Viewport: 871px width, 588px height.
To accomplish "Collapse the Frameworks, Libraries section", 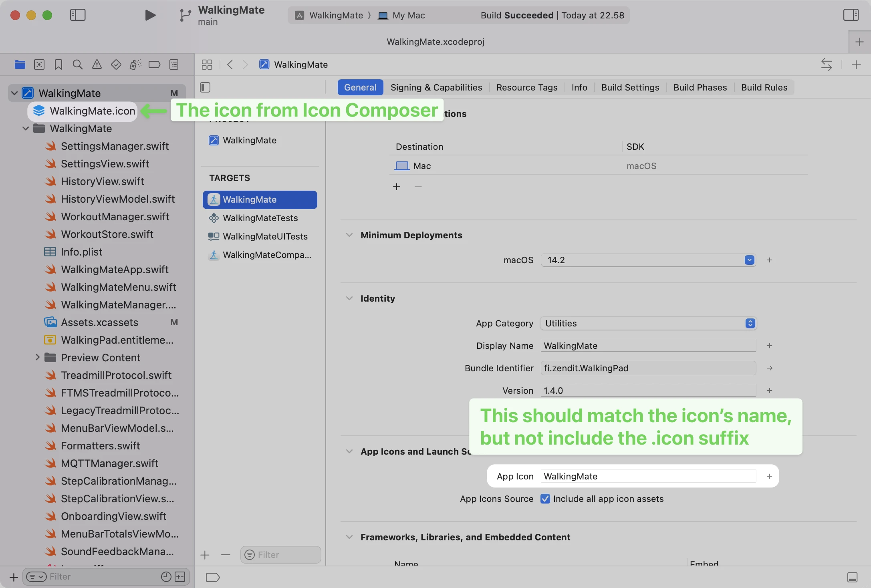I will (349, 537).
